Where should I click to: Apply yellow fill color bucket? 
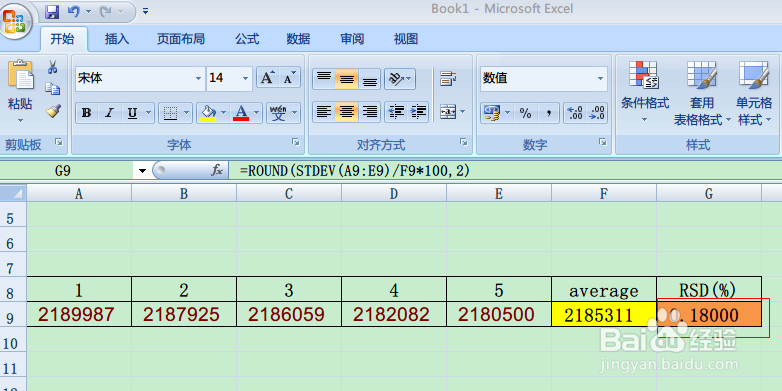(208, 113)
